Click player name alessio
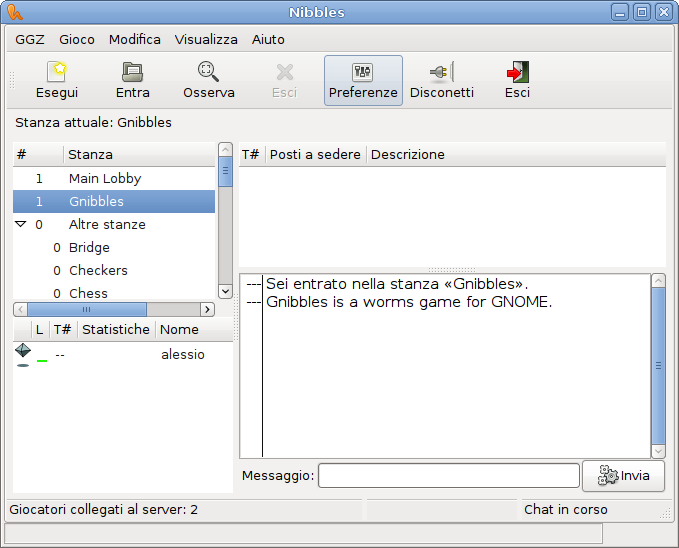This screenshot has height=548, width=679. point(183,354)
